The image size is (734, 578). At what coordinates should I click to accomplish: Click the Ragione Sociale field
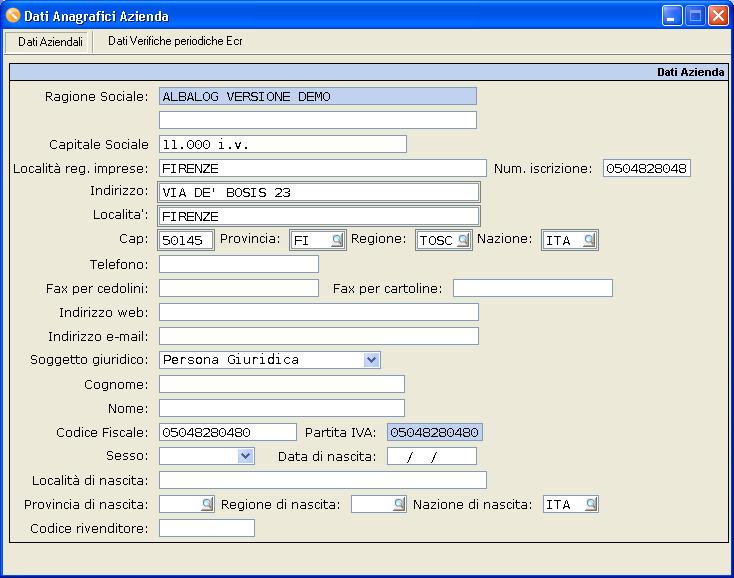point(318,96)
